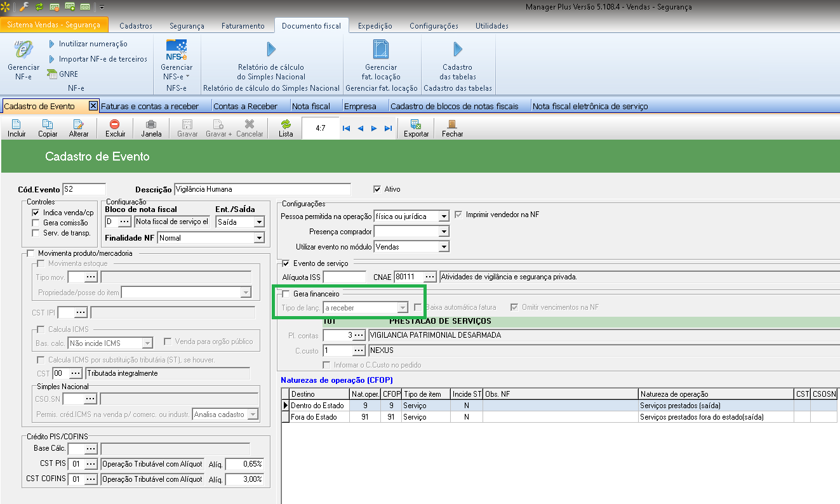Click the GNRE ribbon icon
The height and width of the screenshot is (504, 840).
click(x=53, y=74)
